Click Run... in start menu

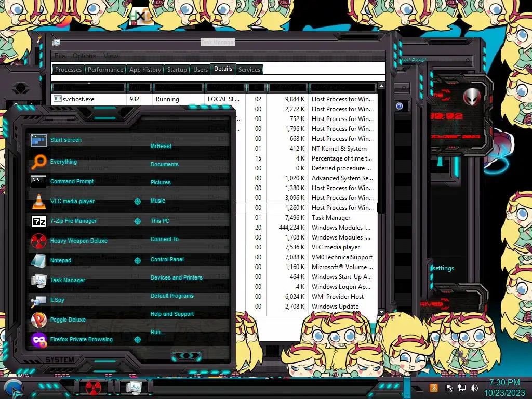tap(157, 332)
